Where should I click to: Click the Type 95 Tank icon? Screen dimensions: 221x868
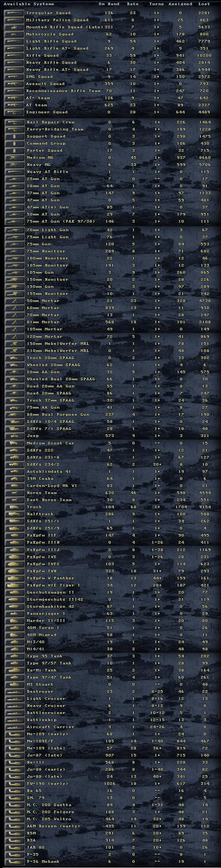(15, 657)
